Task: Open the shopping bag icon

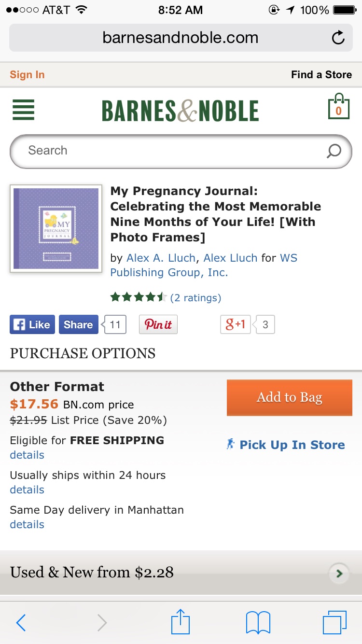Action: coord(338,107)
